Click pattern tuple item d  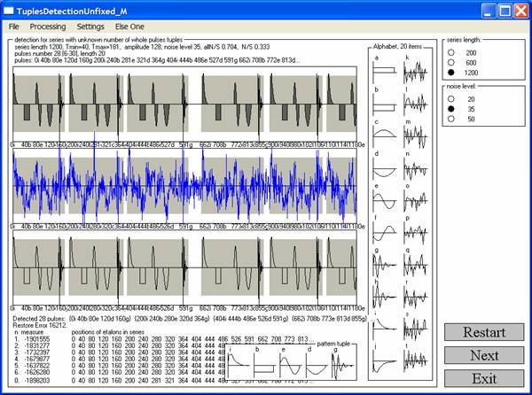[x=317, y=365]
